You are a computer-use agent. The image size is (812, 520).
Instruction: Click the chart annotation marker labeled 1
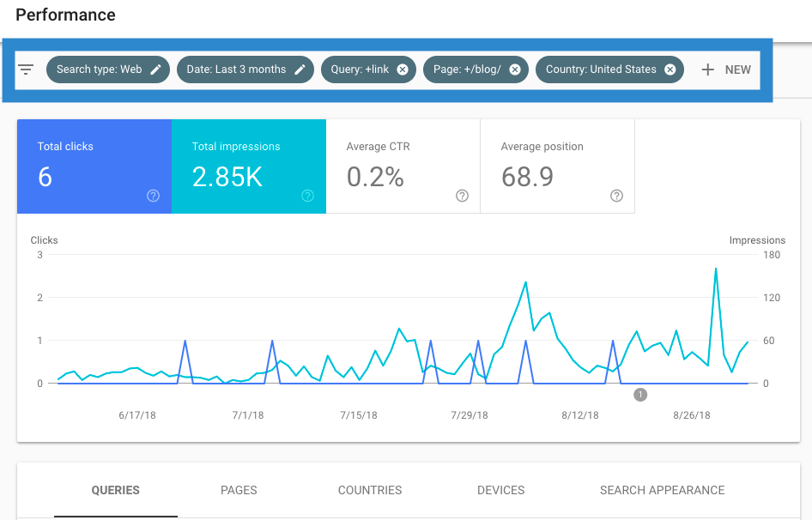(640, 395)
